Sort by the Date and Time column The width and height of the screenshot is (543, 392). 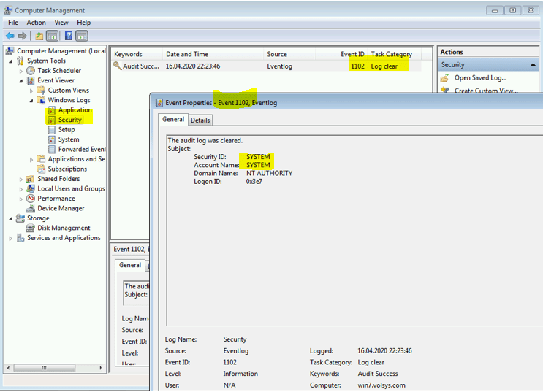click(x=187, y=54)
